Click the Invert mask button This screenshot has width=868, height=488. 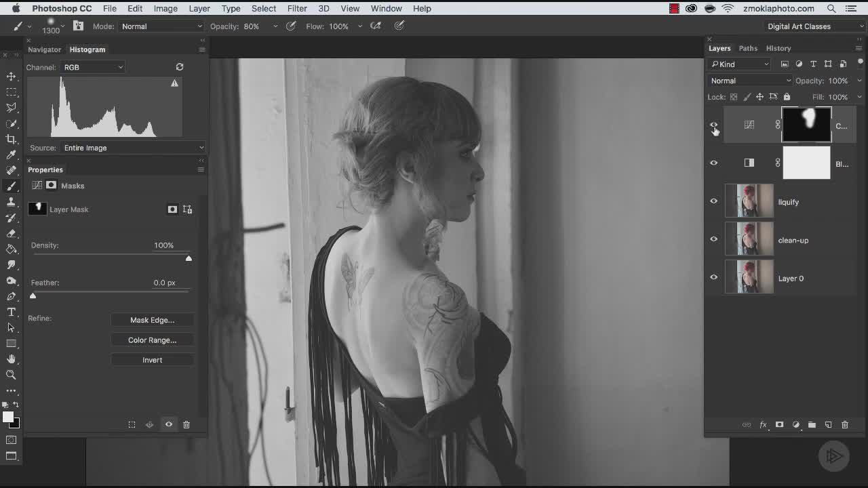152,360
